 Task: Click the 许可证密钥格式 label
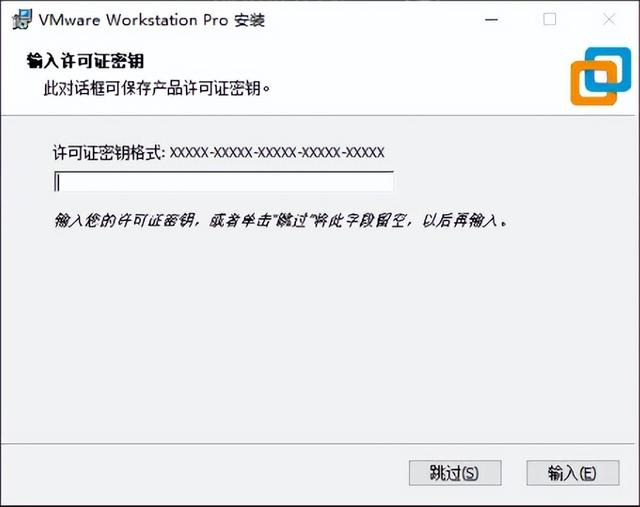pyautogui.click(x=109, y=153)
